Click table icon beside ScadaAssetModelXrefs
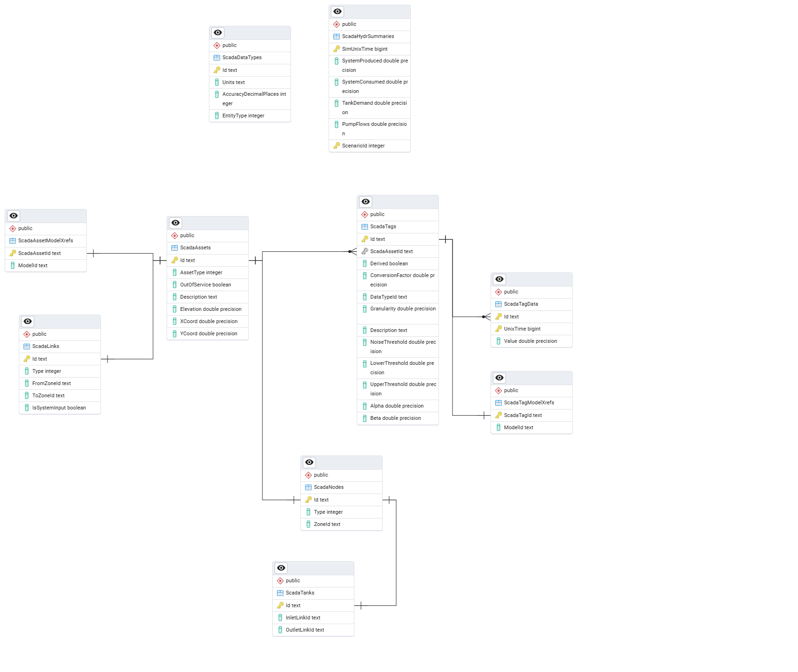Viewport: 798px width, 672px height. pos(13,241)
